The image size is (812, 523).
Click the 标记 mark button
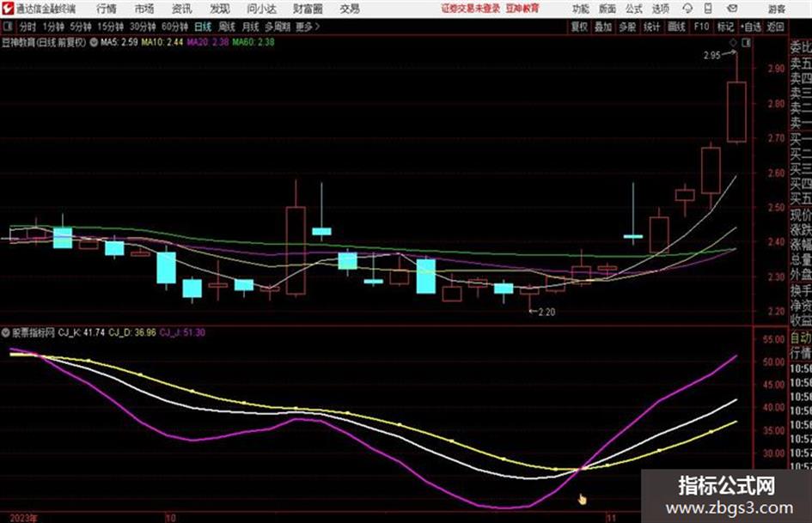tap(725, 27)
